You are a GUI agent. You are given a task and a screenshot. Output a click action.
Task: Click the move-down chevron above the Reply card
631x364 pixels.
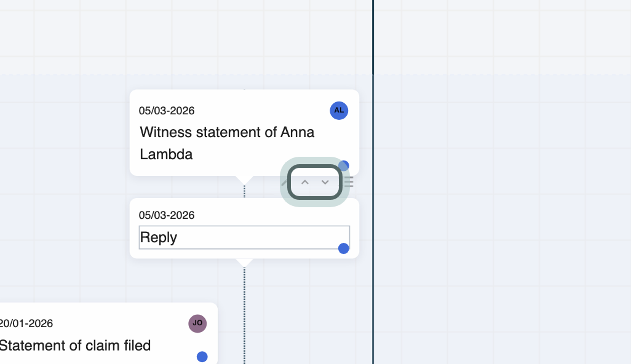(325, 182)
